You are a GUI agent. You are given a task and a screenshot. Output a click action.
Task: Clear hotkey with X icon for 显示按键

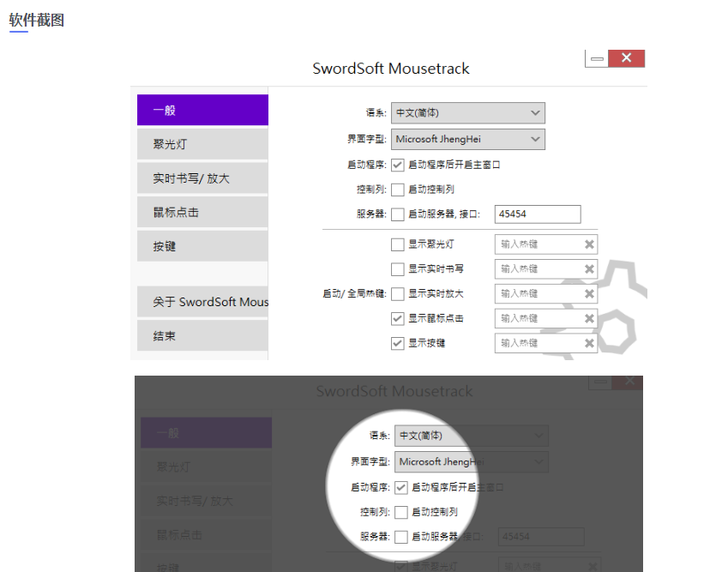pyautogui.click(x=589, y=343)
